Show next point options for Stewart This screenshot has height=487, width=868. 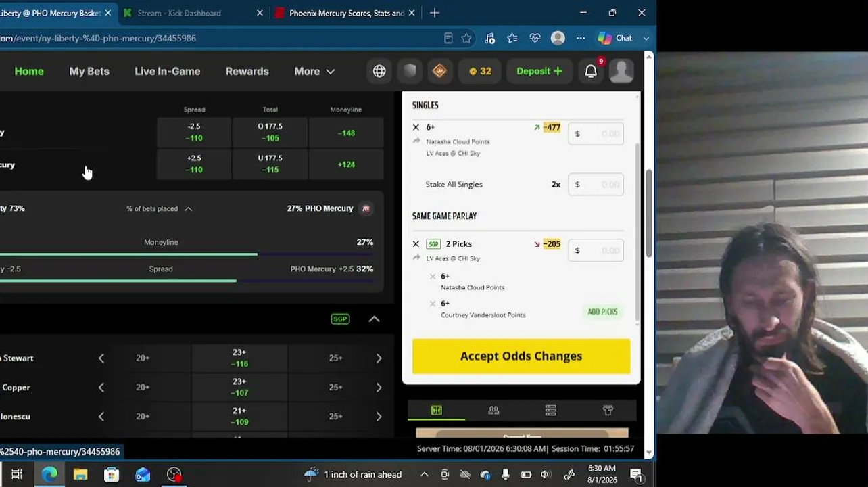coord(379,358)
